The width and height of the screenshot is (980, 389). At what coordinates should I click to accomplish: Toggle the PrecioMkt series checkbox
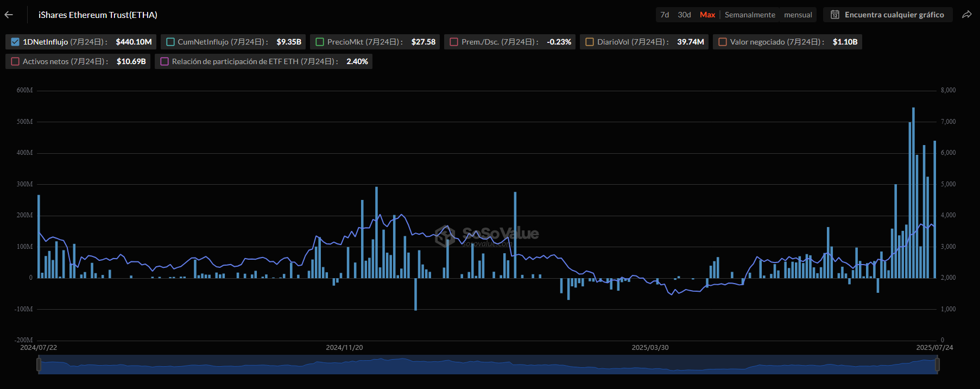coord(320,42)
